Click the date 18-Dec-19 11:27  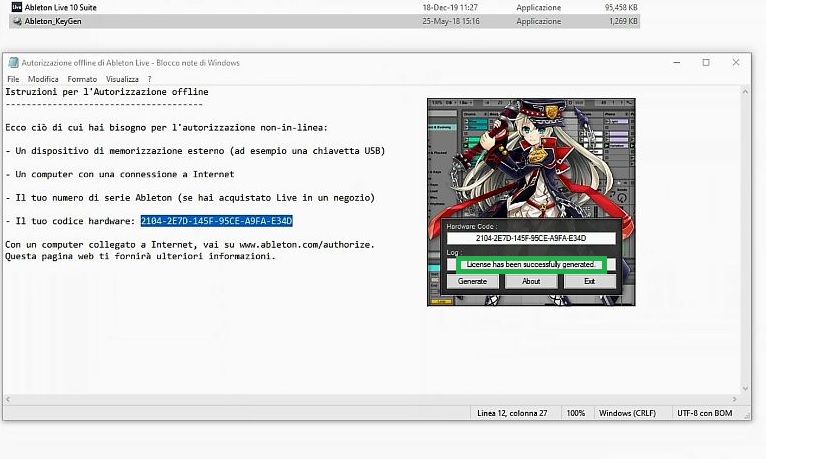[450, 7]
